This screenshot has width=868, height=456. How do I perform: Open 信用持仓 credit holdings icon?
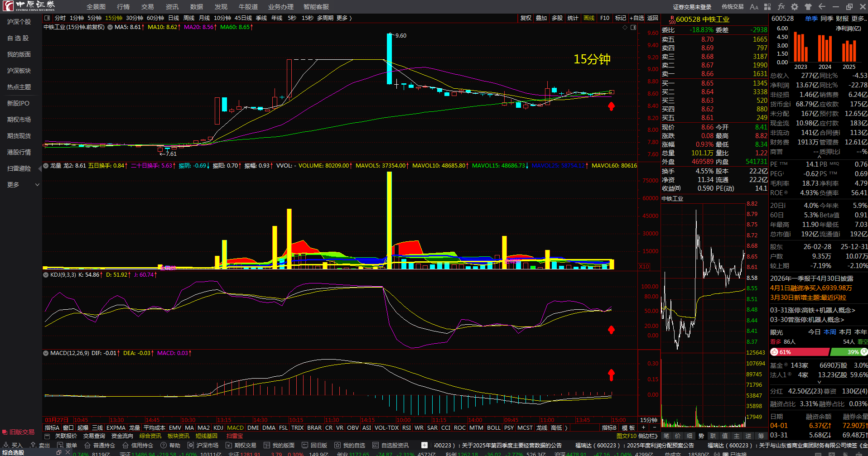pos(125,445)
